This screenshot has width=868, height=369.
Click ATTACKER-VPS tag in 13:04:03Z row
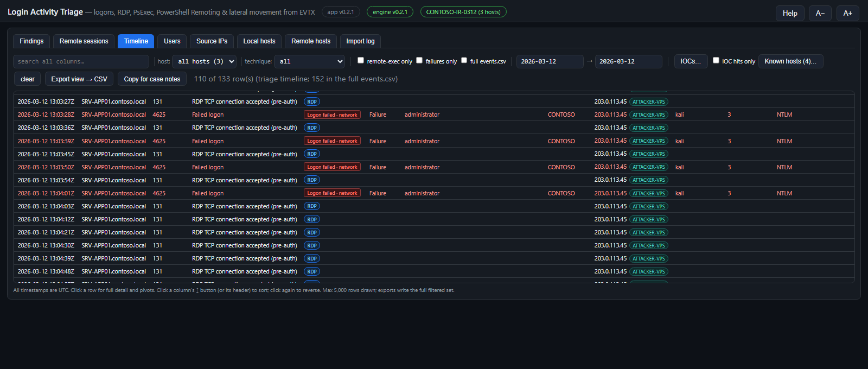(x=649, y=206)
